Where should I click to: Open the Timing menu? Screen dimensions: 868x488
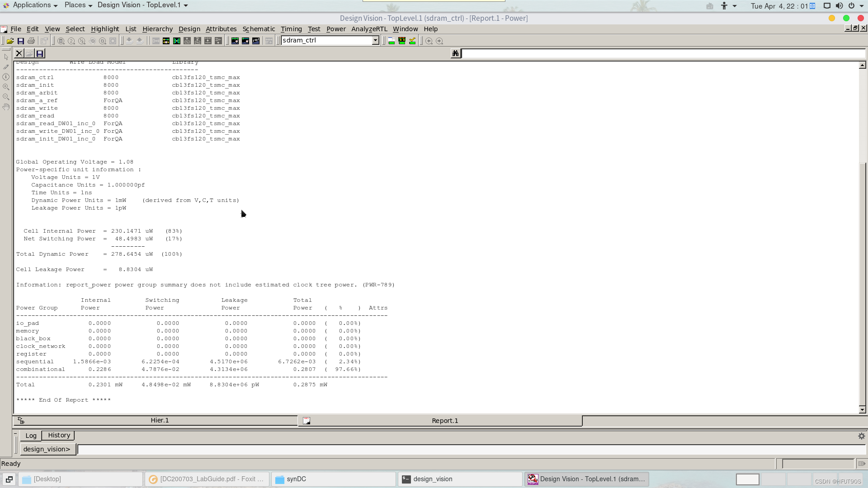coord(291,29)
